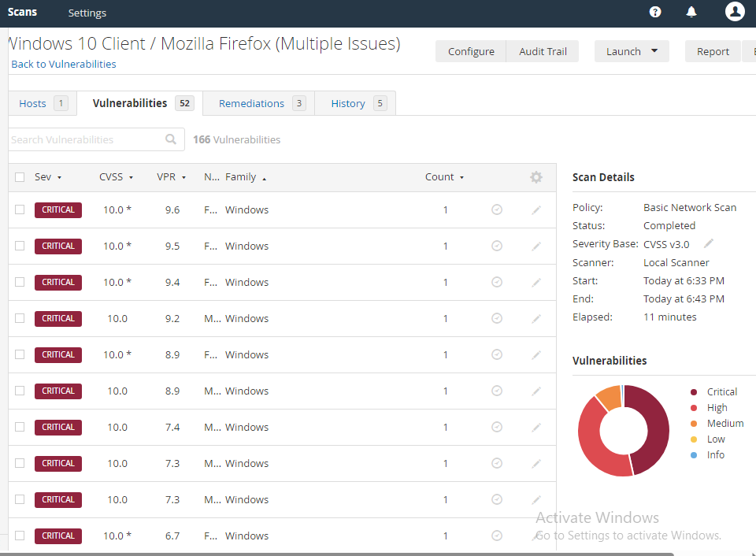Click the Critical legend color dot
This screenshot has height=556, width=756.
tap(694, 392)
